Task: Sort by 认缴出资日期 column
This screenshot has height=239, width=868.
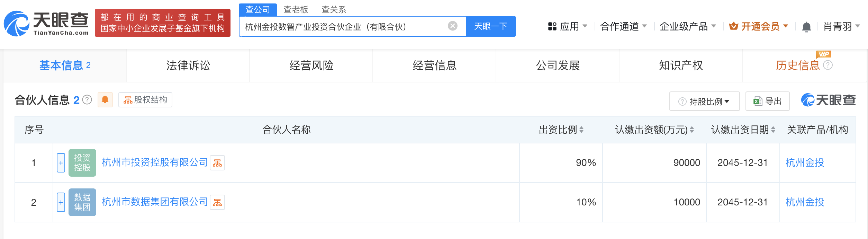Action: [773, 130]
